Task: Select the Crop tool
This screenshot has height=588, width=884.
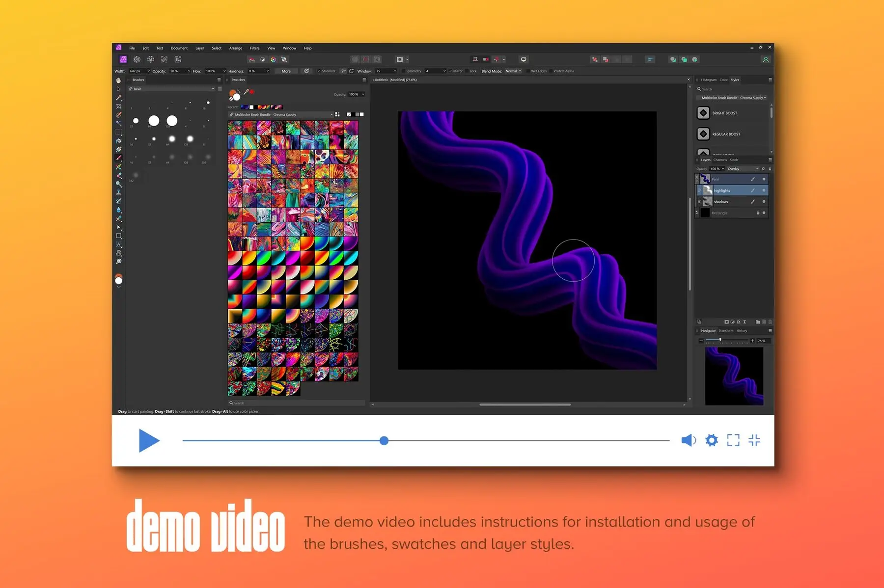Action: [x=119, y=106]
